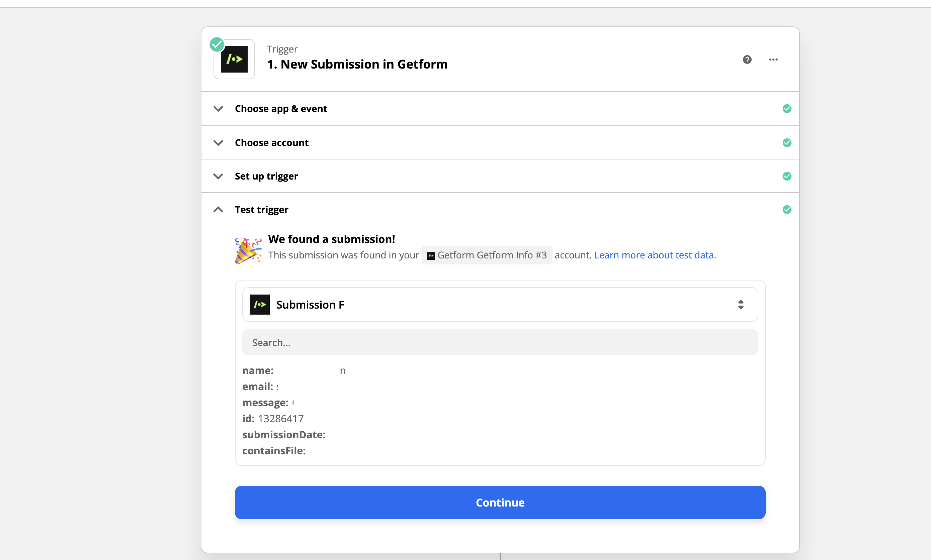Viewport: 931px width, 560px height.
Task: Open Learn more about test data link
Action: pyautogui.click(x=654, y=255)
